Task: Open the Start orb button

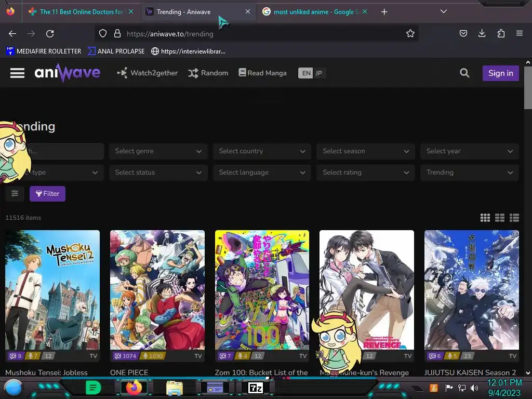Action: 13,388
